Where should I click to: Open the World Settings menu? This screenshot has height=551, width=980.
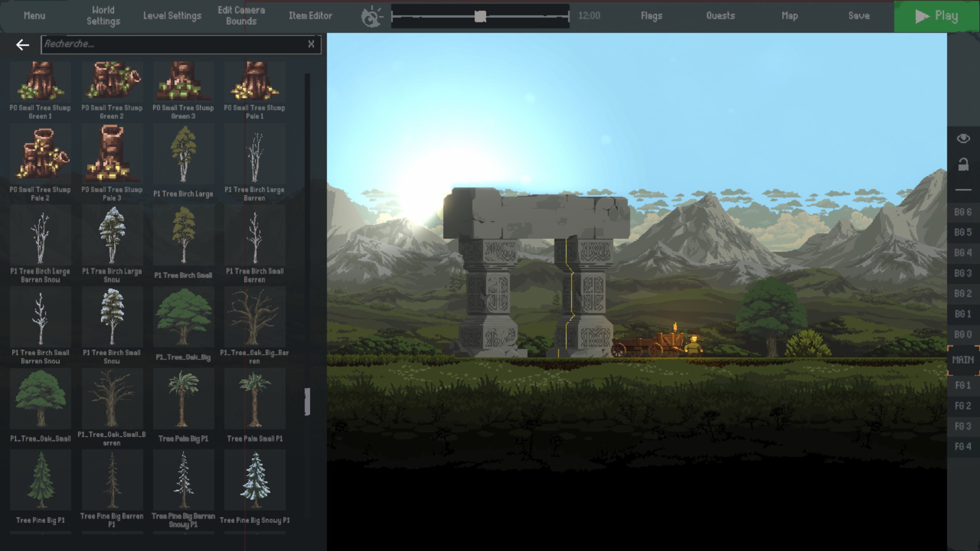pos(103,16)
